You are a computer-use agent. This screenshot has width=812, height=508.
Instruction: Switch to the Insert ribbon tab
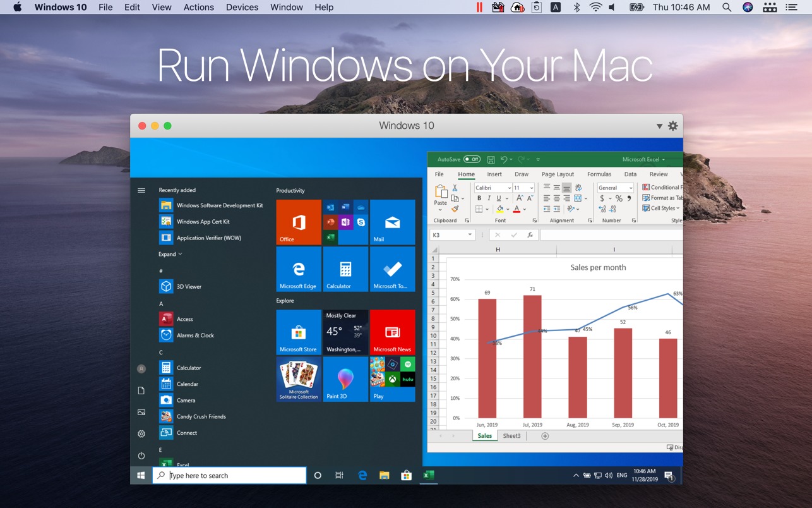tap(494, 174)
